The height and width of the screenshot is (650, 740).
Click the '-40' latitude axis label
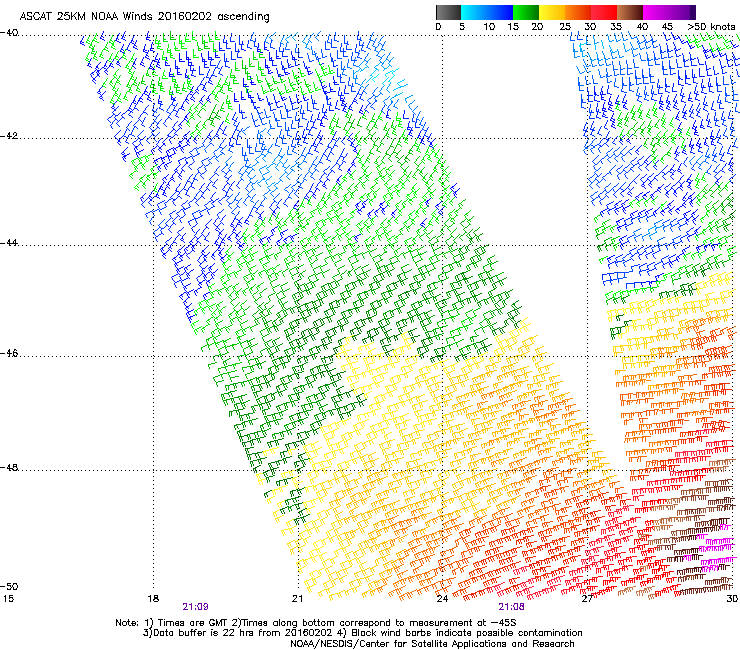[9, 33]
